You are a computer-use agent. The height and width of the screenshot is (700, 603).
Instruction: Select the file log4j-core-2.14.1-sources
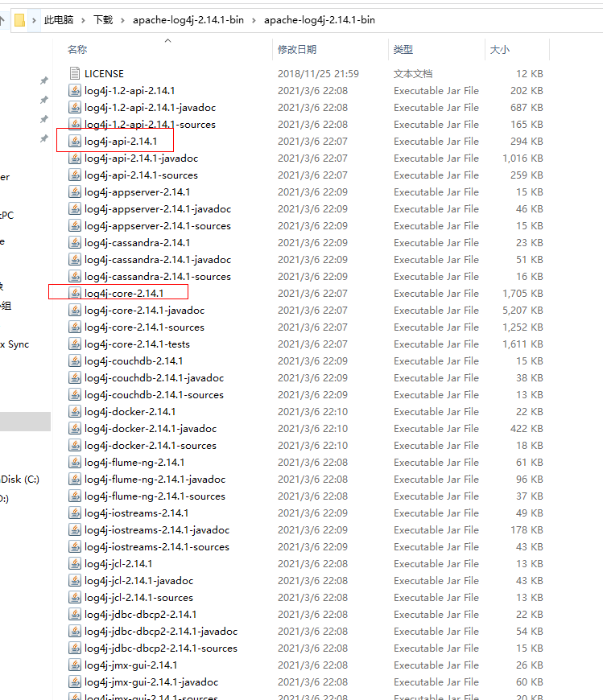tap(144, 327)
